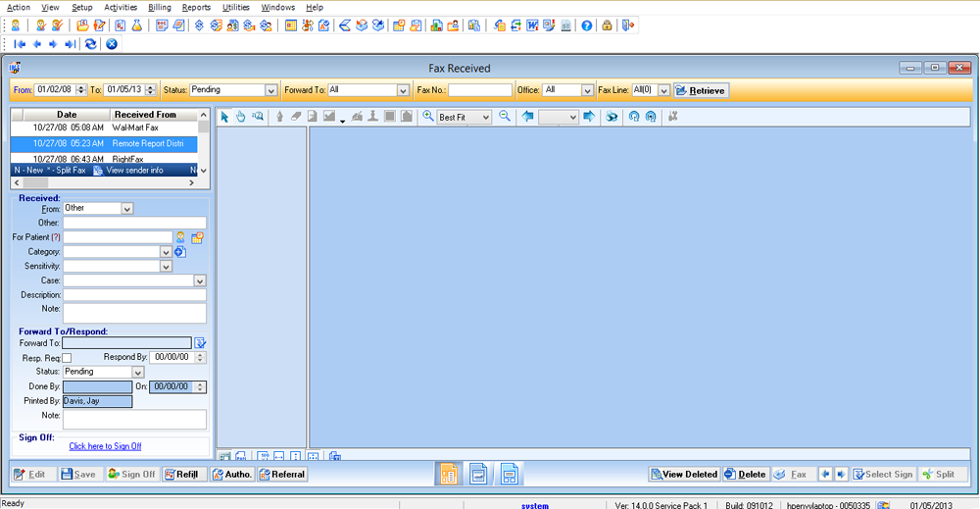
Task: Expand the Forward To filter dropdown
Action: (403, 90)
